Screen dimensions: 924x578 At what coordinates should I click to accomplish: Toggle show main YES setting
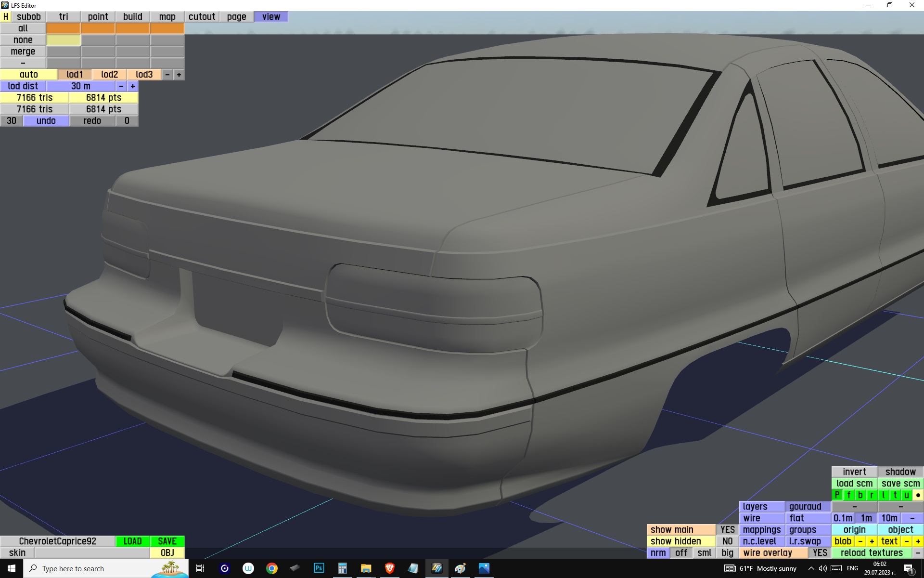coord(727,529)
